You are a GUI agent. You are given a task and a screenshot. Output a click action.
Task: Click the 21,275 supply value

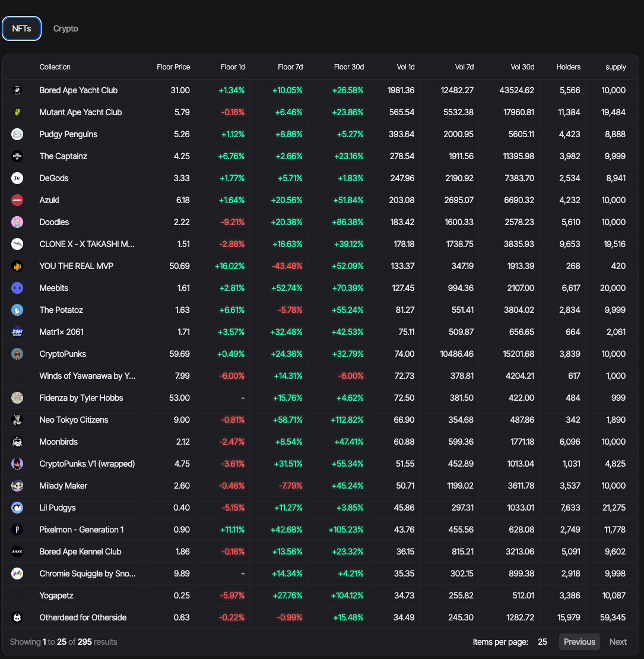click(x=614, y=508)
